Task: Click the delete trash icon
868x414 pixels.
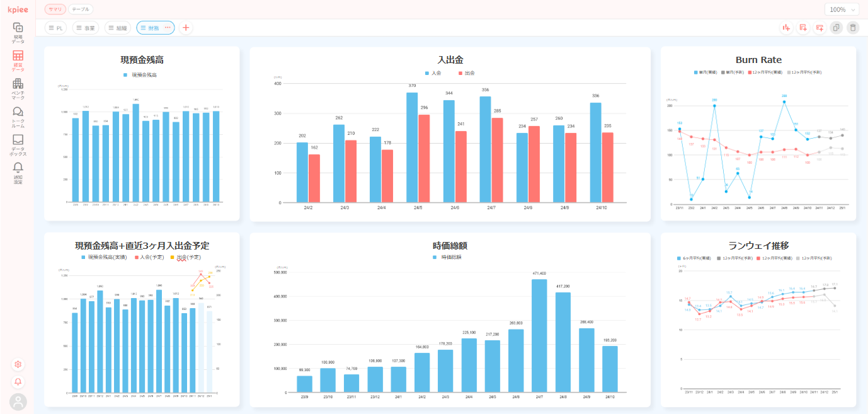Action: [852, 28]
